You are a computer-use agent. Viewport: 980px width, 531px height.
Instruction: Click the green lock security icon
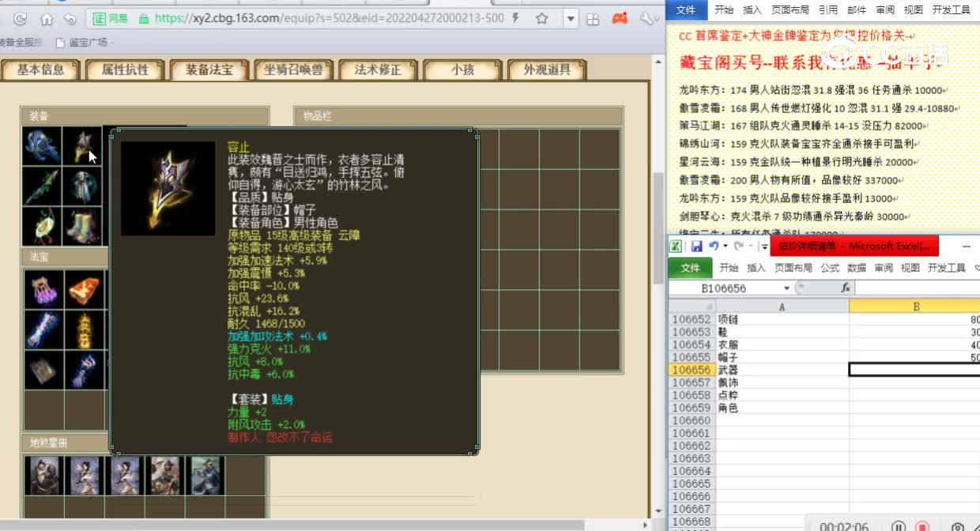click(143, 18)
